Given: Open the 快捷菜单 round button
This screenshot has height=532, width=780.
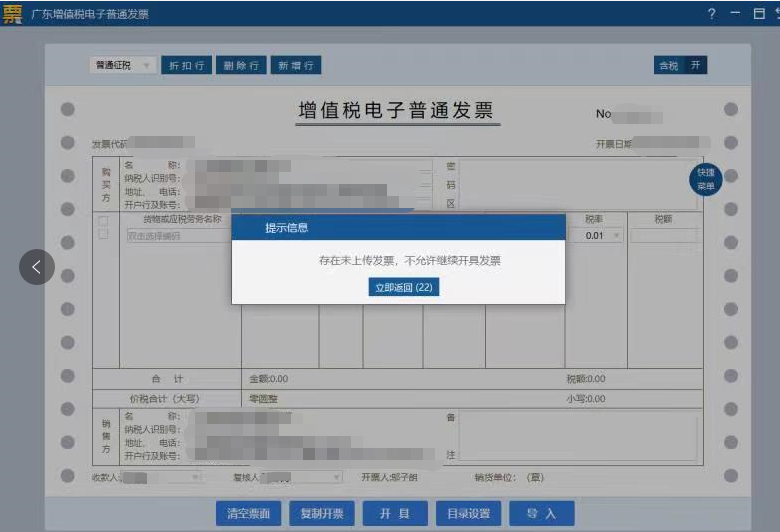Looking at the screenshot, I should click(x=705, y=179).
